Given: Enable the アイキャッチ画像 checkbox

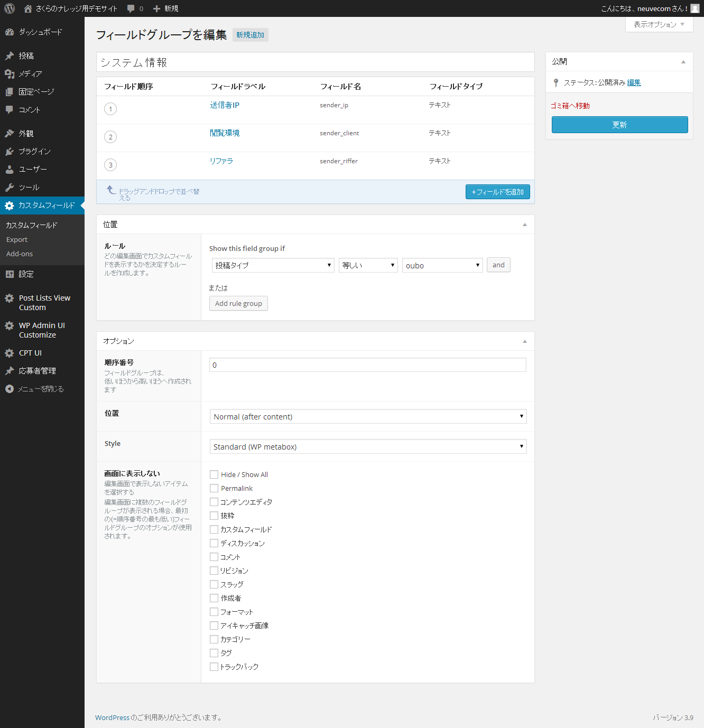Looking at the screenshot, I should click(214, 626).
